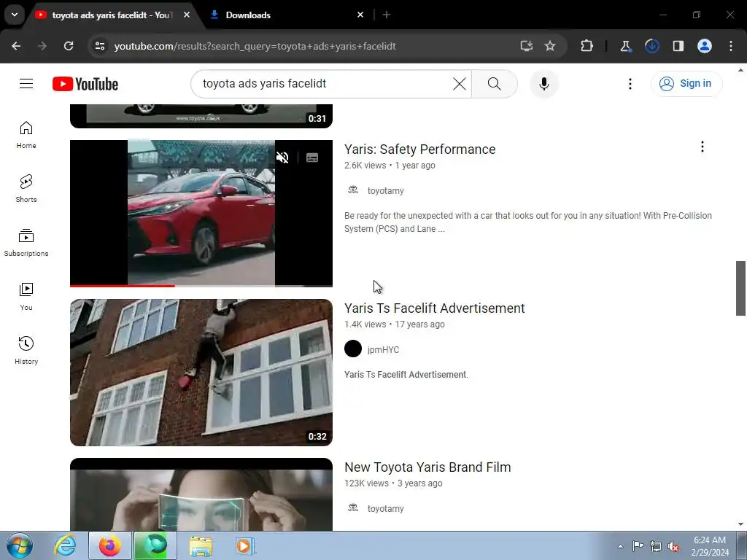Open the Chrome profile avatar
The image size is (747, 560).
705,46
